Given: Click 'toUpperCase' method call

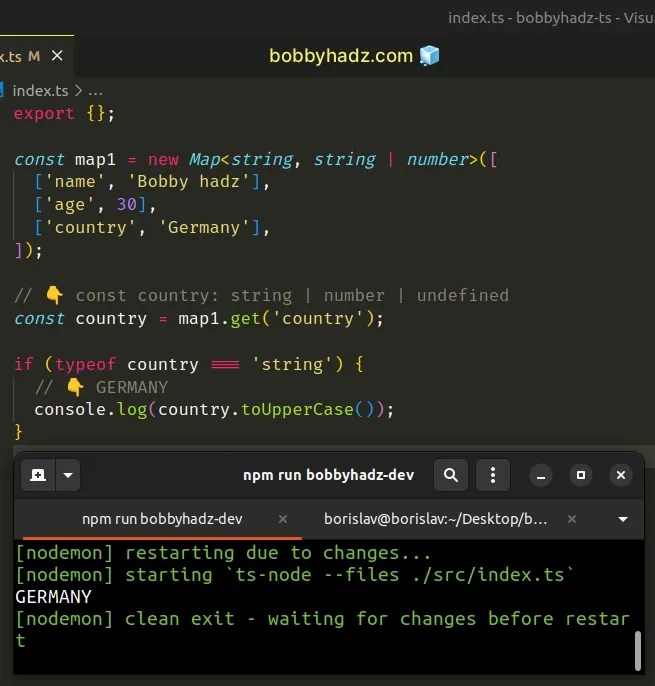Looking at the screenshot, I should (297, 410).
